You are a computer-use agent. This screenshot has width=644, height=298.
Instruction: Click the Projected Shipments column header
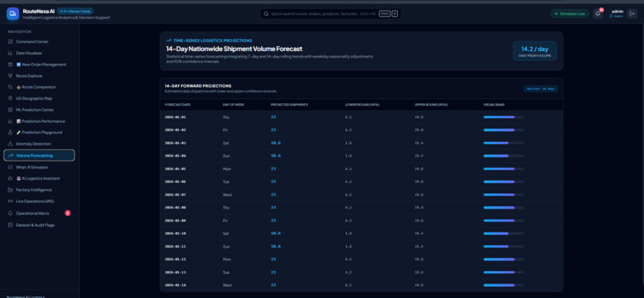click(289, 105)
